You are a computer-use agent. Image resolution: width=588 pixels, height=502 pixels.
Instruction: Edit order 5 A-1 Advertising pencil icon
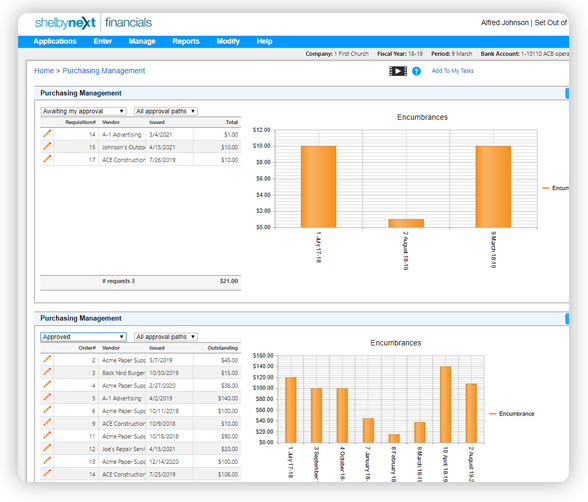(47, 397)
